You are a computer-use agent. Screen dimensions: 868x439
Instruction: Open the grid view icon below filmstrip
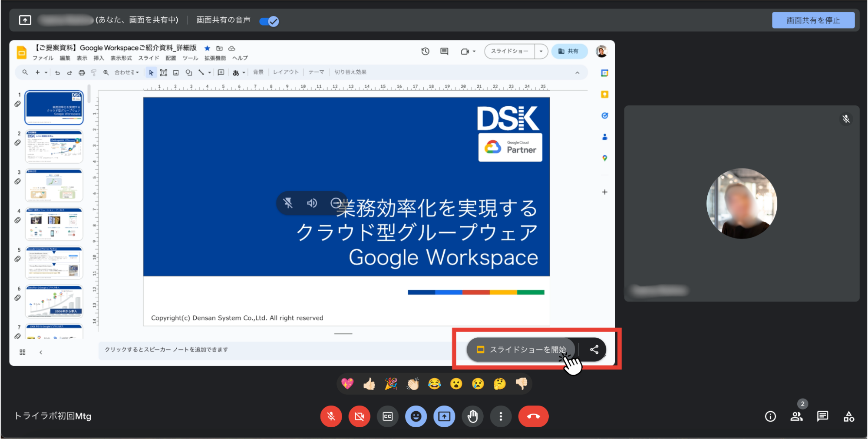pos(23,352)
